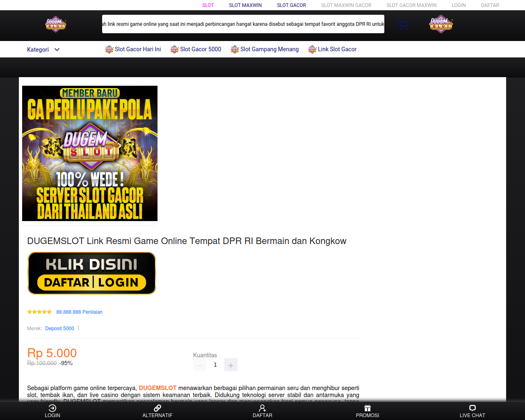525x420 pixels.
Task: Click the icon beside Link Slot Gacor
Action: tap(312, 49)
